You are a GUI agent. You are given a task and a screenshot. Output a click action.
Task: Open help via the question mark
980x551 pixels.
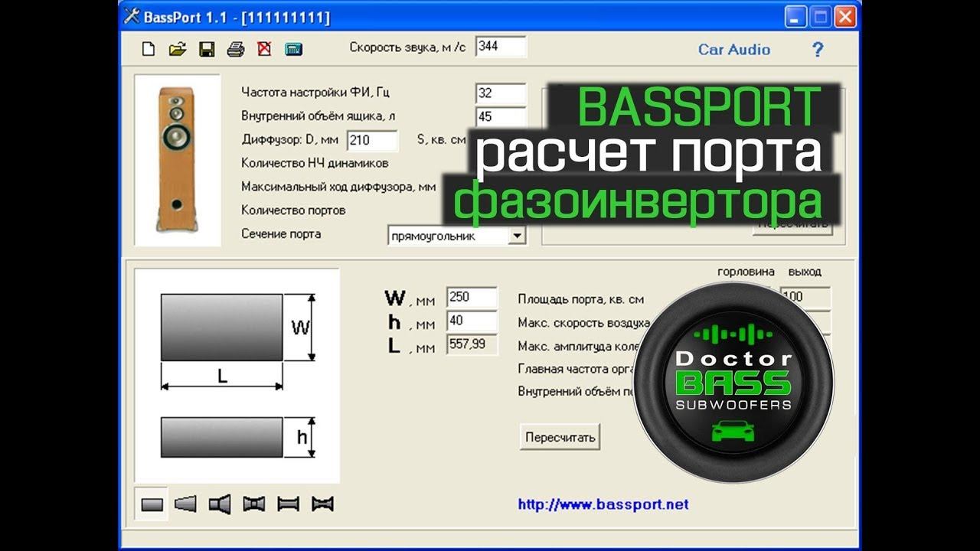(x=817, y=50)
